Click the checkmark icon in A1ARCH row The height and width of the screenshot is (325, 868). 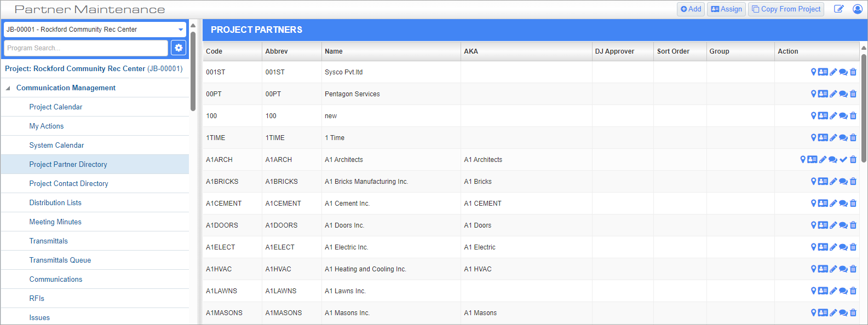point(843,159)
